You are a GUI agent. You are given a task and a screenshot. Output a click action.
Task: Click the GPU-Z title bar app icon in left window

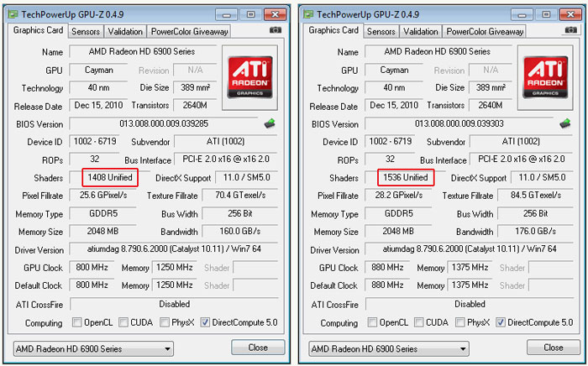(13, 14)
